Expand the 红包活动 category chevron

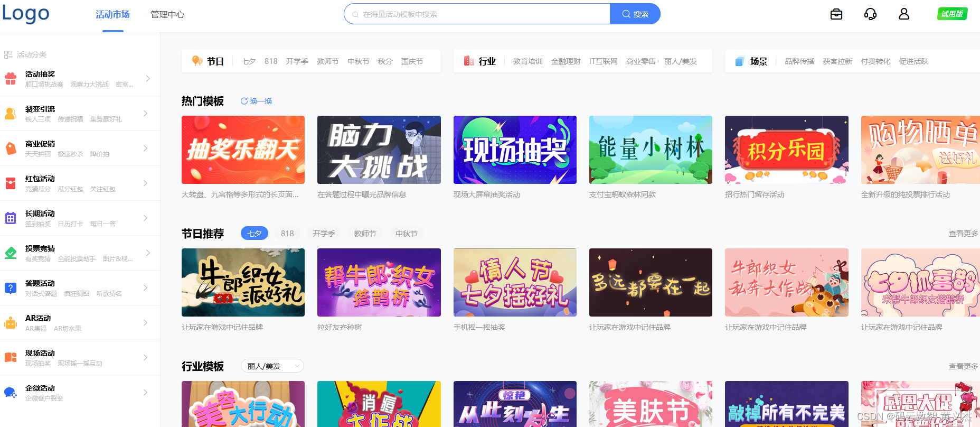(x=146, y=183)
